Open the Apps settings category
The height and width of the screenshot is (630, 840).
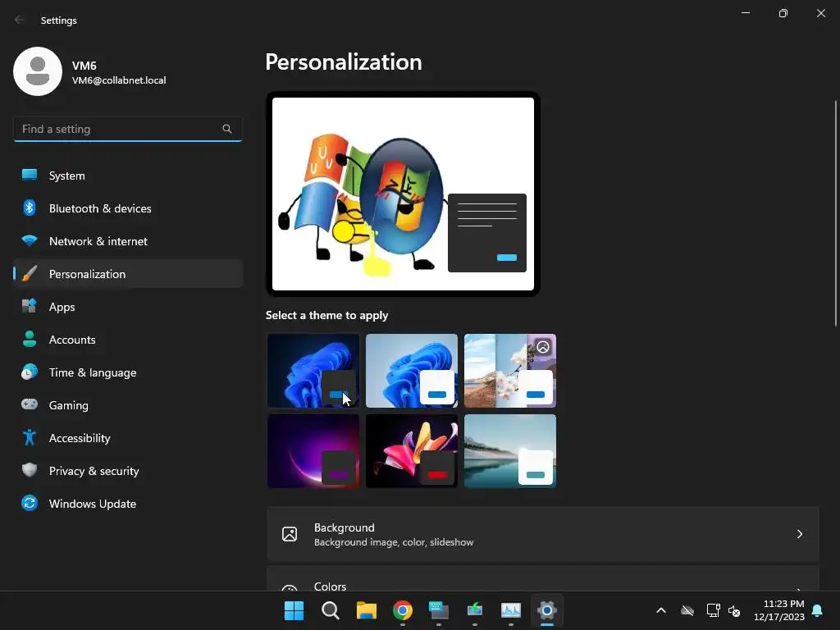tap(128, 307)
